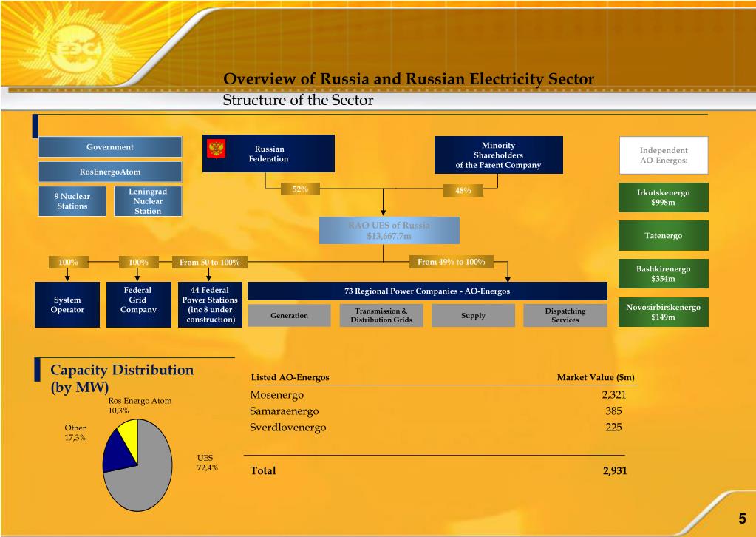The height and width of the screenshot is (537, 756).
Task: Select the Generation box
Action: click(x=289, y=316)
